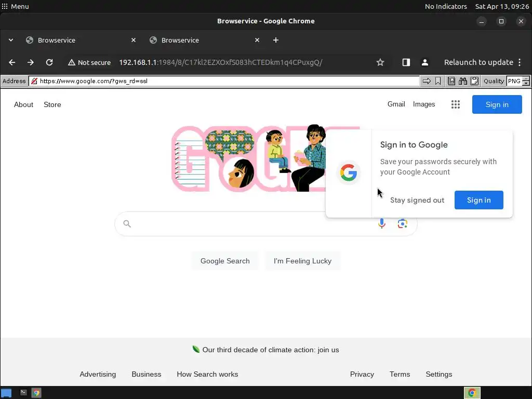532x399 pixels.
Task: Click the Google Doodle image
Action: point(249,158)
